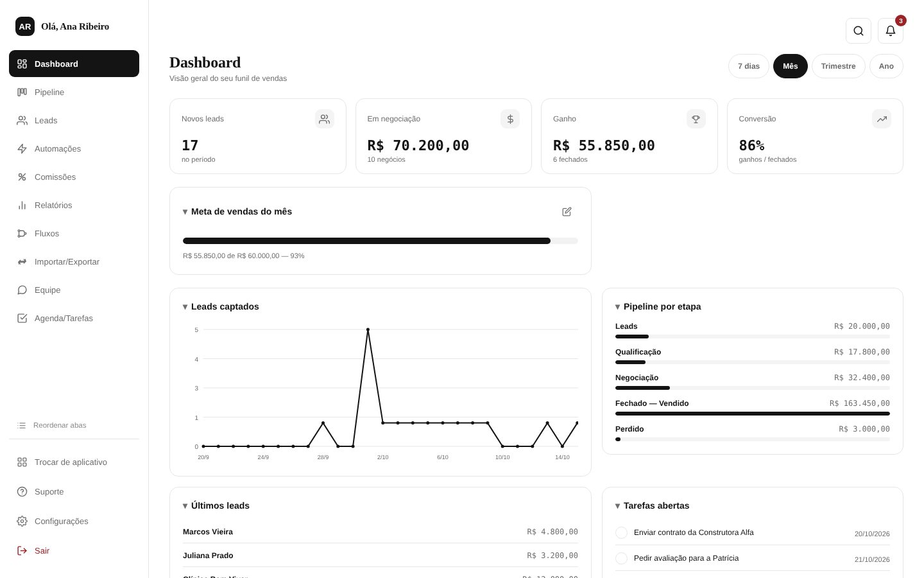Click task due date '21/10/2026'
Image resolution: width=924 pixels, height=578 pixels.
click(x=872, y=559)
